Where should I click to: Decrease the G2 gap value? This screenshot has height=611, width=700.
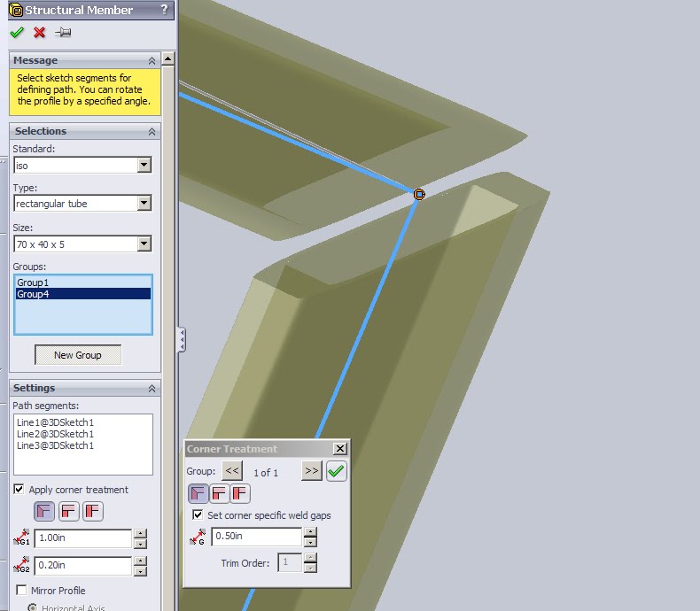(140, 571)
